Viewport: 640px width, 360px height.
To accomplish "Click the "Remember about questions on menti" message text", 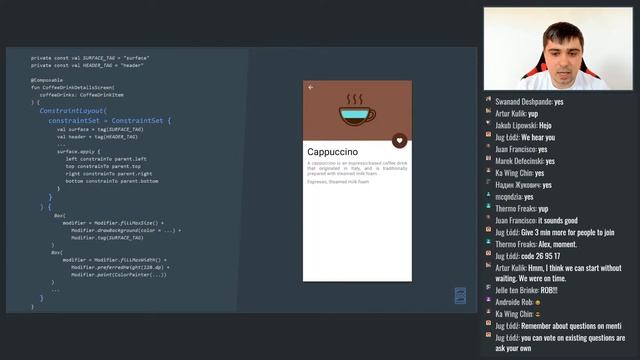I will [x=571, y=326].
